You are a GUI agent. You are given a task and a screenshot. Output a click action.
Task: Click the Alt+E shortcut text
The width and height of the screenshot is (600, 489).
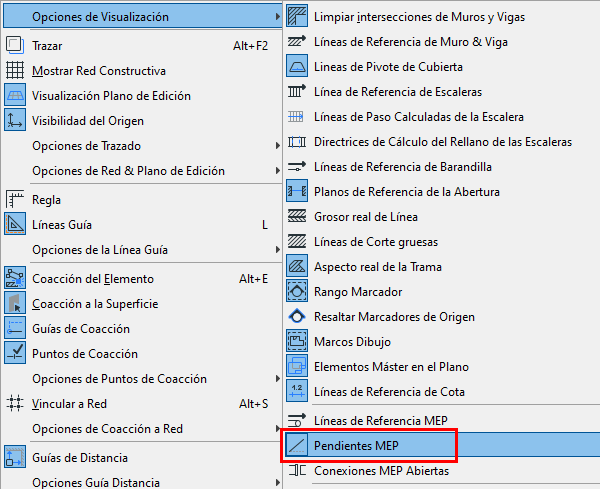point(253,279)
